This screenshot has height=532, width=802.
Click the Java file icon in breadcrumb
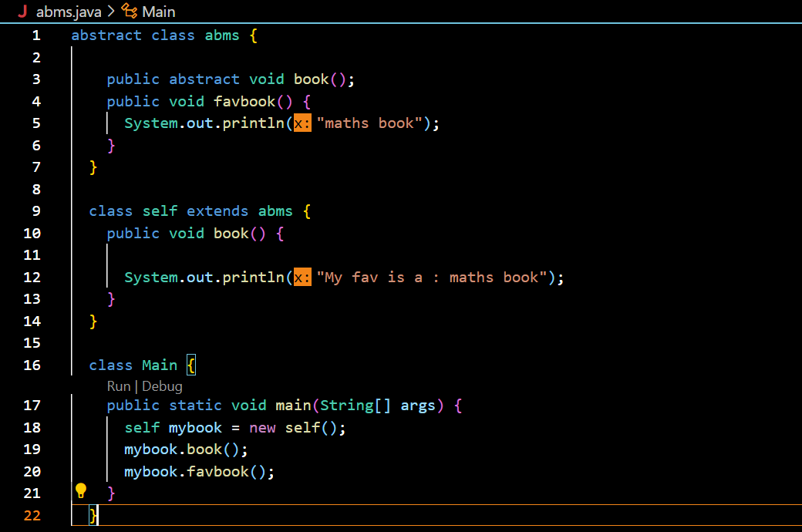point(22,12)
